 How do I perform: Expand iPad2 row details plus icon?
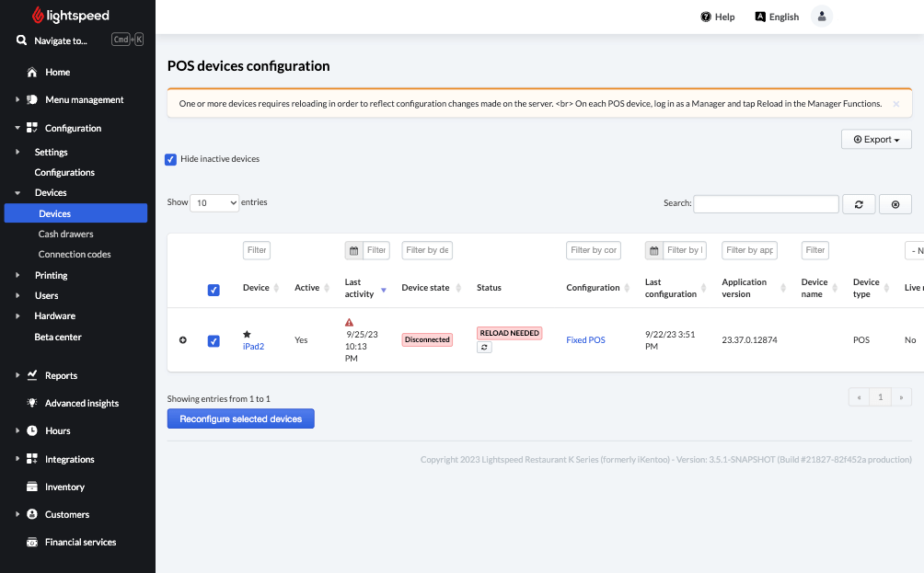click(x=182, y=339)
